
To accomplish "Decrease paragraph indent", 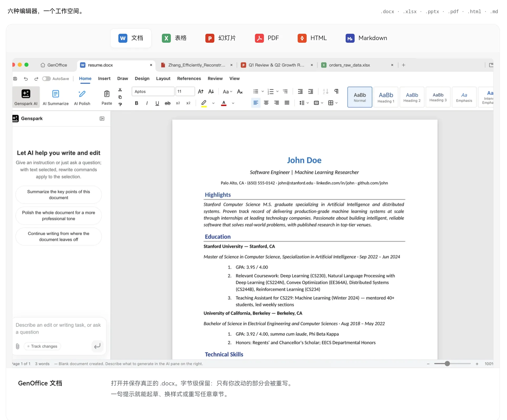I will (x=300, y=91).
